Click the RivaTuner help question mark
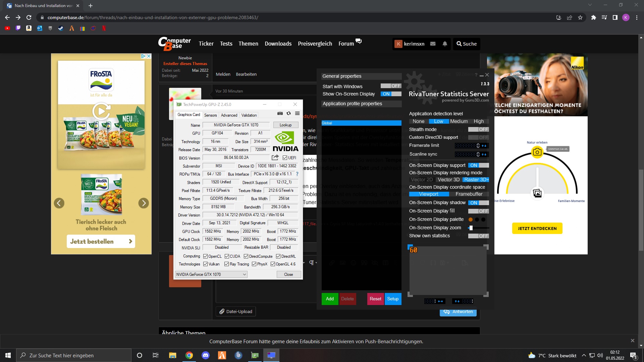This screenshot has height=362, width=644. coord(476,75)
